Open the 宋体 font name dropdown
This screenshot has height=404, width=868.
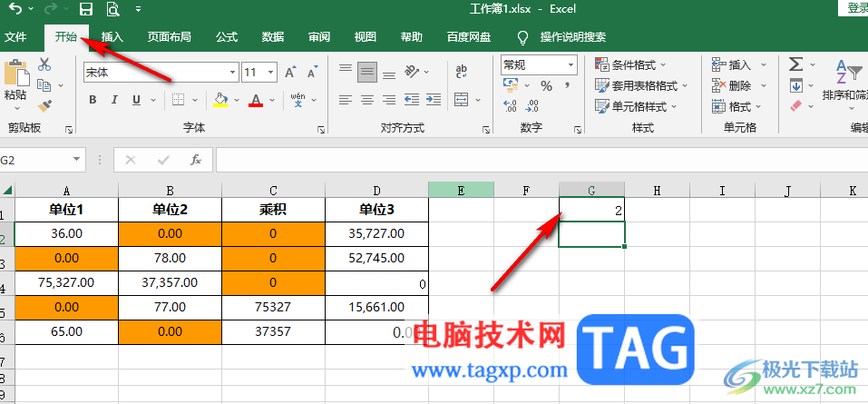pos(233,72)
